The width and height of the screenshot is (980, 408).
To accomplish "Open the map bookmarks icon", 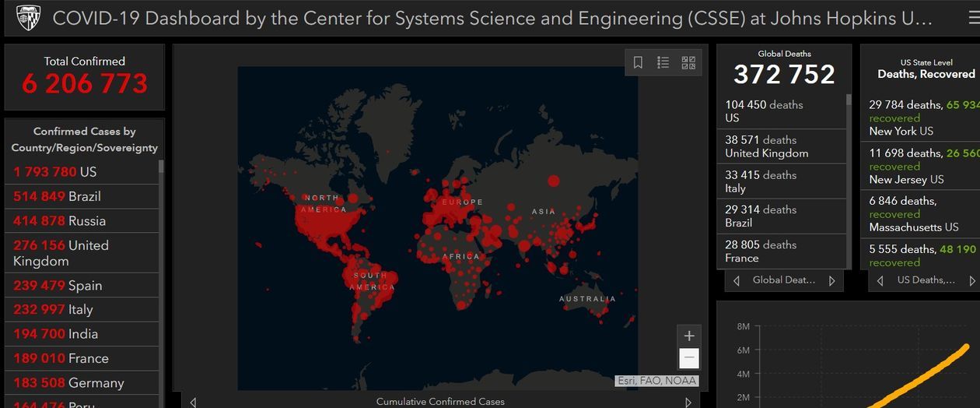I will click(638, 63).
